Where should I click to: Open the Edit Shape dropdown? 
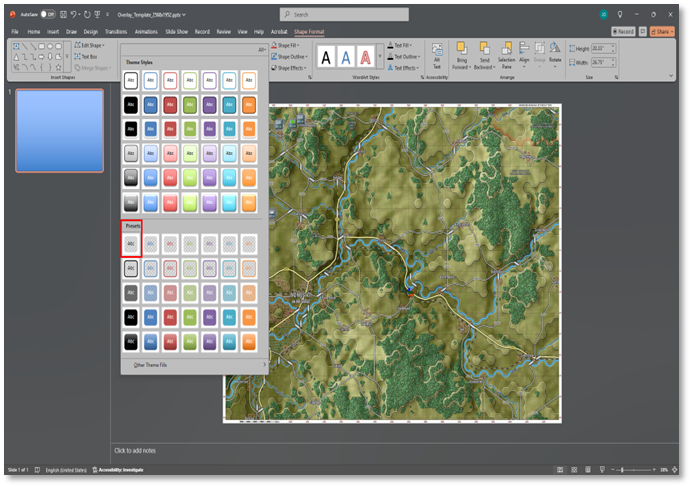pyautogui.click(x=90, y=46)
